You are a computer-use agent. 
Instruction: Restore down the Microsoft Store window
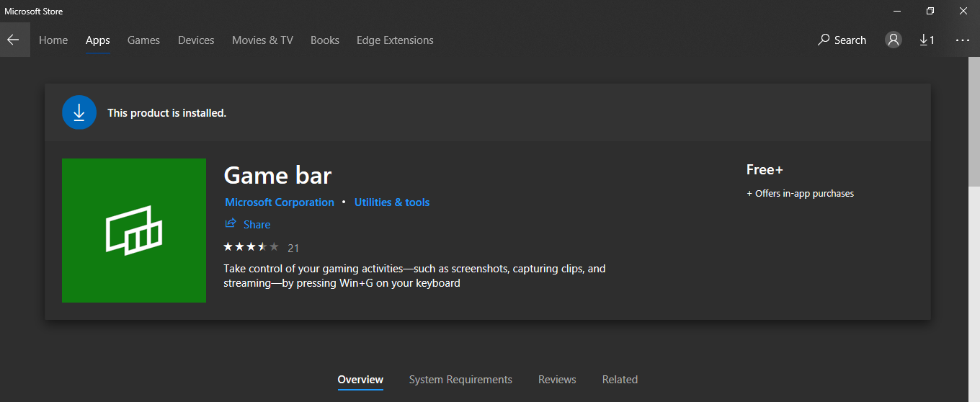pyautogui.click(x=930, y=11)
